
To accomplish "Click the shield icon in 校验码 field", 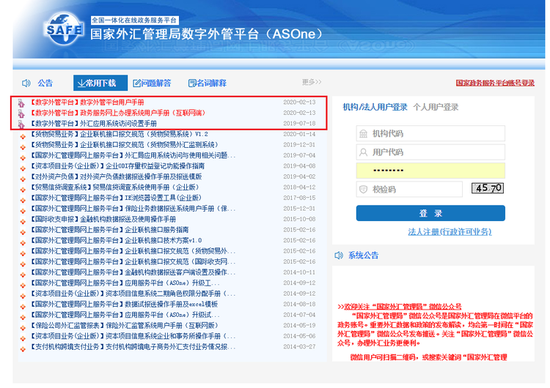I will [363, 189].
